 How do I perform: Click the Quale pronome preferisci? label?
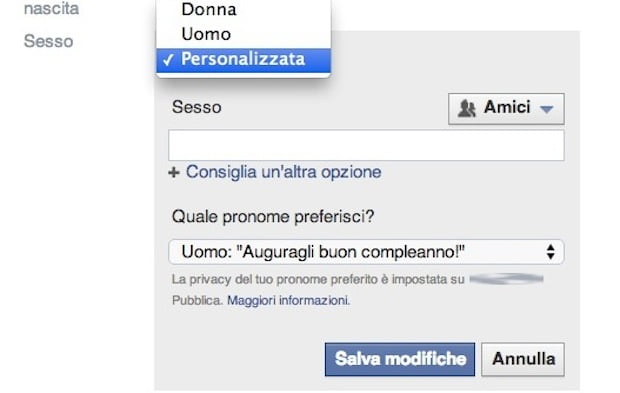(x=273, y=216)
